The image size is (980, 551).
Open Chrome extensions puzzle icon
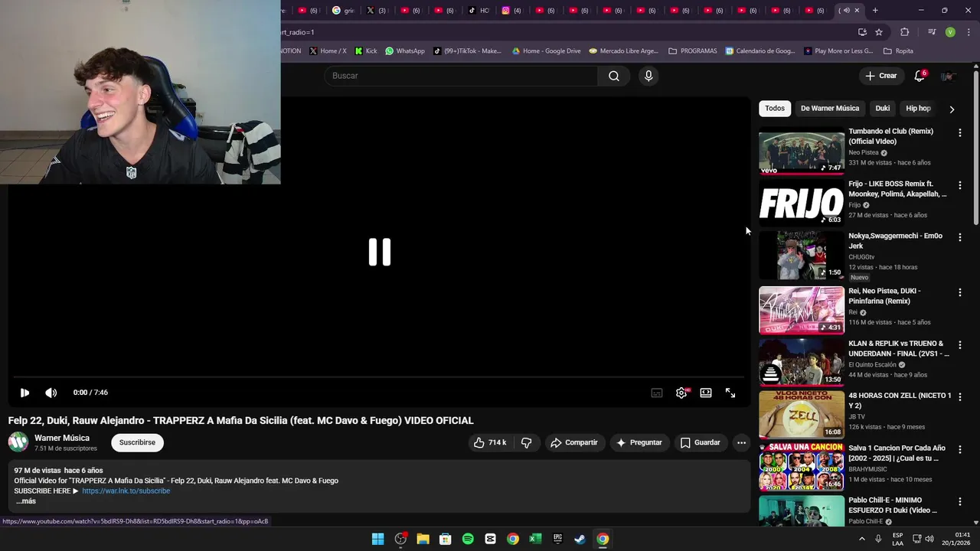pos(905,32)
